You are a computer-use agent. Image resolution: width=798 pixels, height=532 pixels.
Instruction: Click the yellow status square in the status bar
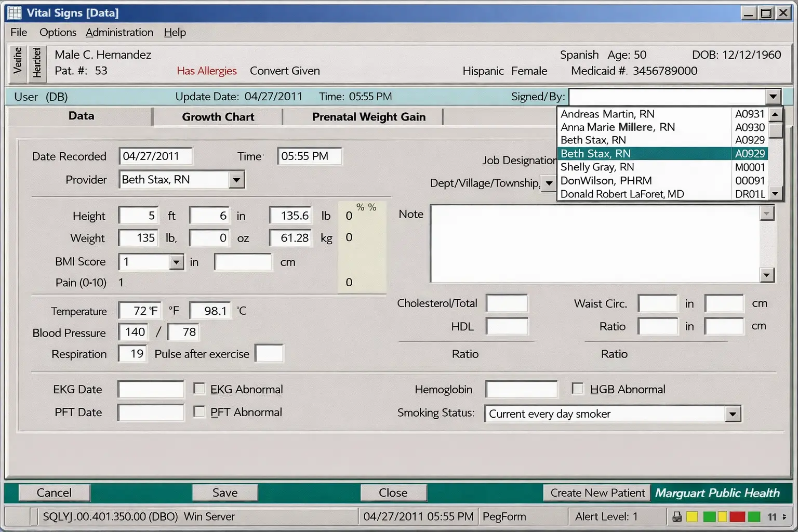692,516
